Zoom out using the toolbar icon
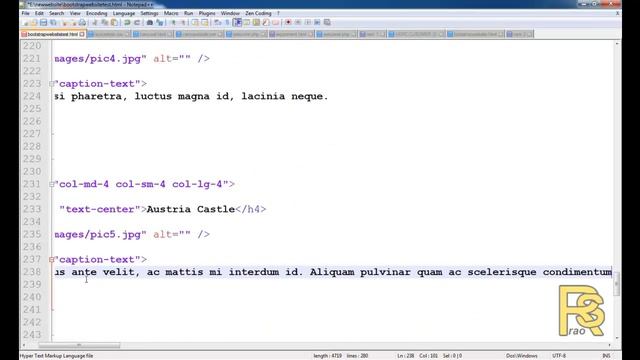The height and width of the screenshot is (360, 640). click(x=183, y=22)
